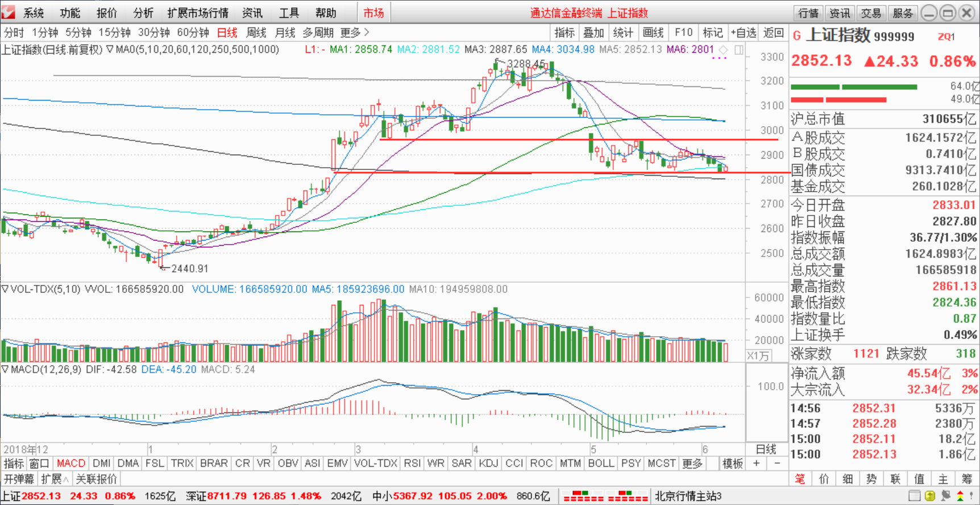Click the 叠加 overlay button

(x=593, y=32)
